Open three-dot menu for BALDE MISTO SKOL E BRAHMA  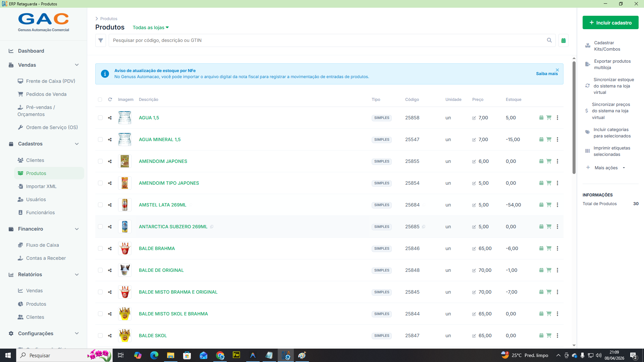click(x=557, y=314)
